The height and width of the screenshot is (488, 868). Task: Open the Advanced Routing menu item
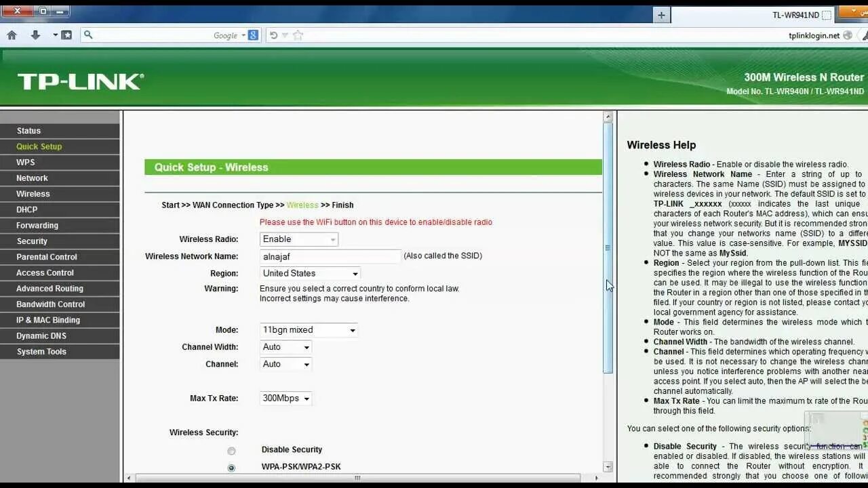click(60, 288)
